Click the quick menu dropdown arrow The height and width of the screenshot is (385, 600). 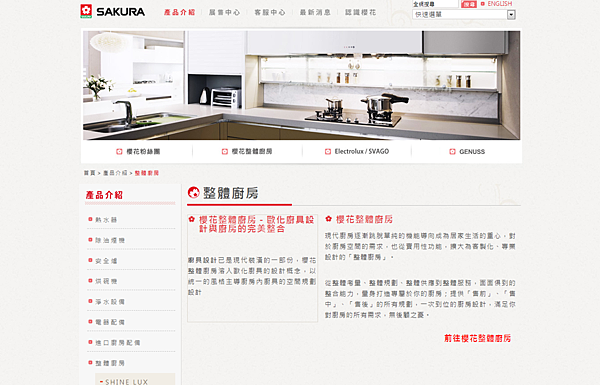(511, 15)
